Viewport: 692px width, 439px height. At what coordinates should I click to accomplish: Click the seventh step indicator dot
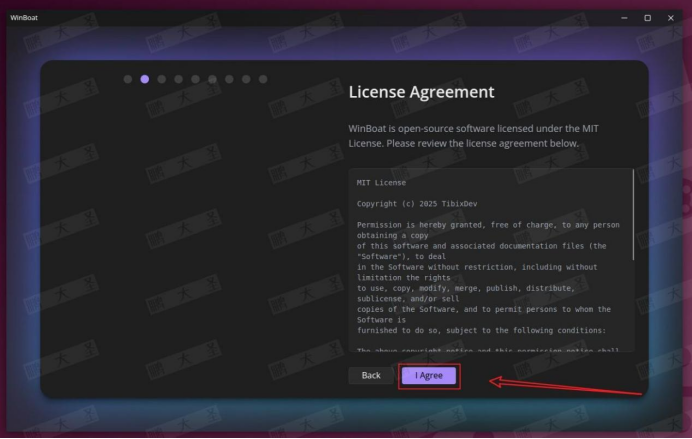[x=230, y=79]
